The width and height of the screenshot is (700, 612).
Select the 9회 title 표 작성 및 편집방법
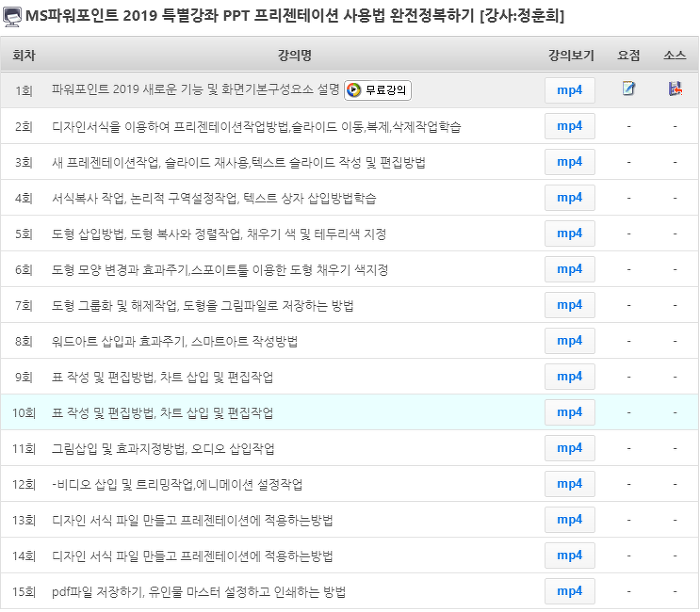(x=162, y=377)
